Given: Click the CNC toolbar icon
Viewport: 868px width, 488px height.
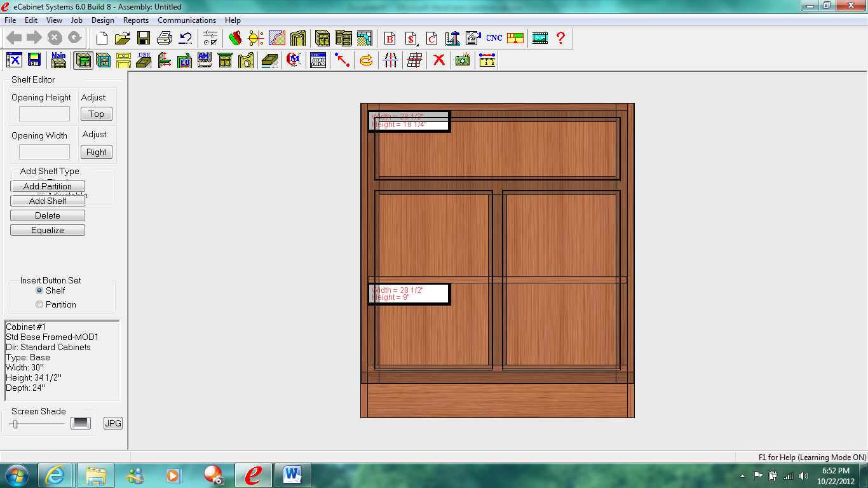Looking at the screenshot, I should coord(494,38).
